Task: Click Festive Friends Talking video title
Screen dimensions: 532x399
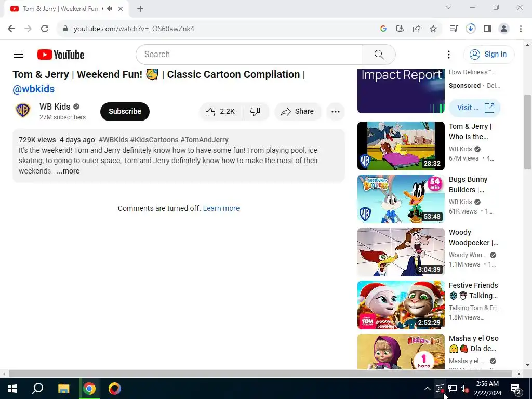Action: (x=474, y=290)
